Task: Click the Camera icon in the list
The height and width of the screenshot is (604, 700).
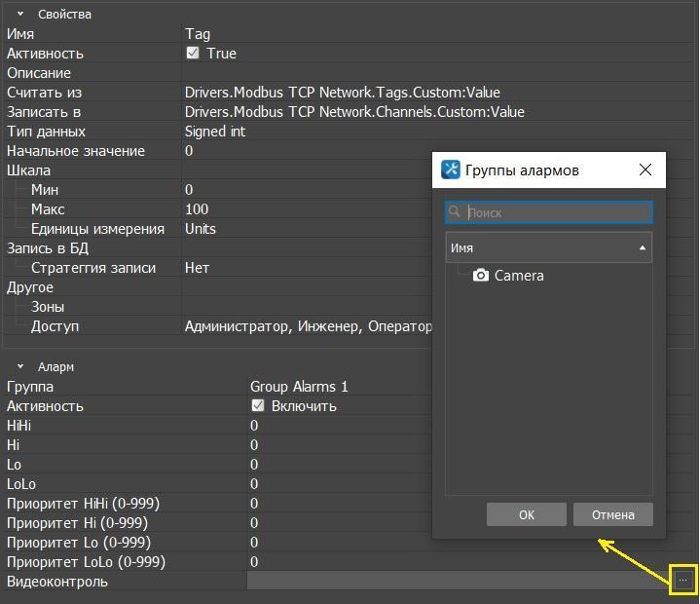Action: (x=481, y=276)
